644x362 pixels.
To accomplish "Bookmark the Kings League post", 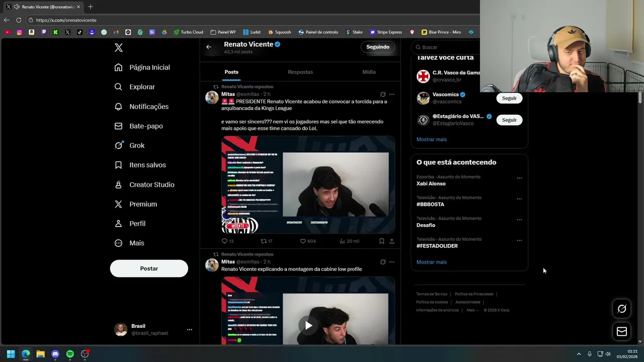I will (382, 241).
